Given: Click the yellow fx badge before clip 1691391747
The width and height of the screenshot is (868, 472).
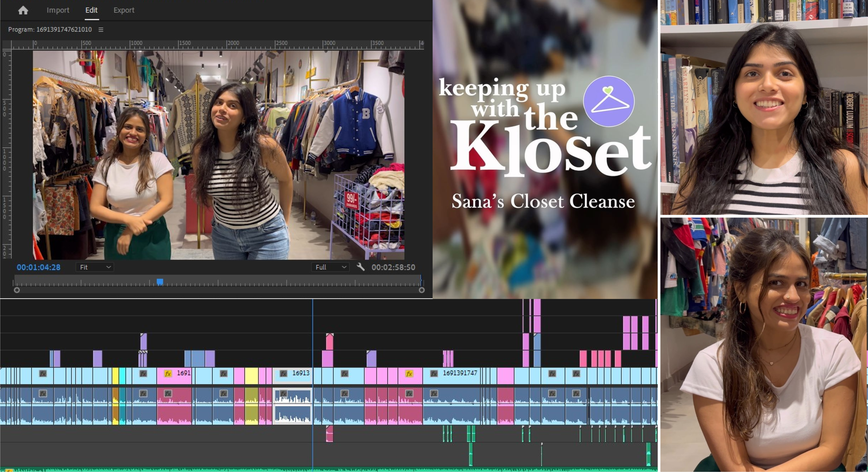Looking at the screenshot, I should coord(409,374).
